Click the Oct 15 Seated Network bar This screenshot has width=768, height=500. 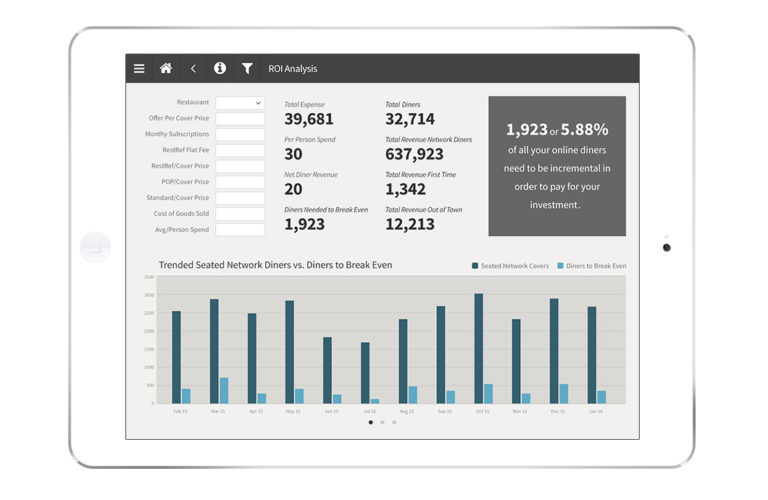(478, 349)
